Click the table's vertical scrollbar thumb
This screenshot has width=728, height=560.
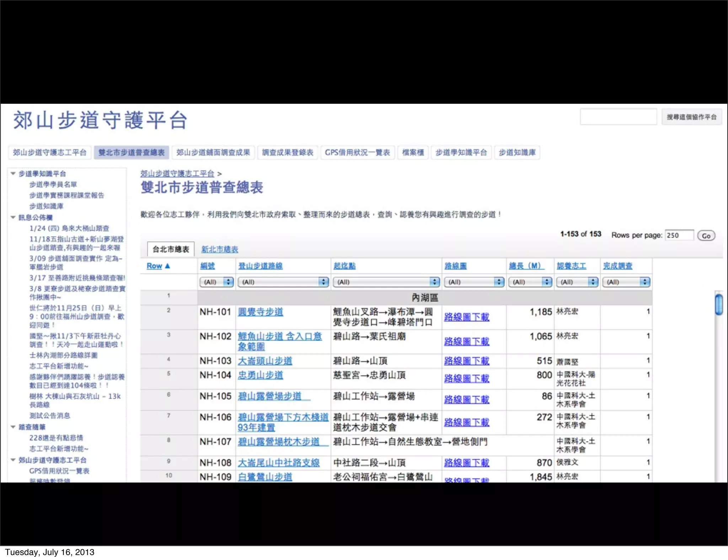pos(719,304)
